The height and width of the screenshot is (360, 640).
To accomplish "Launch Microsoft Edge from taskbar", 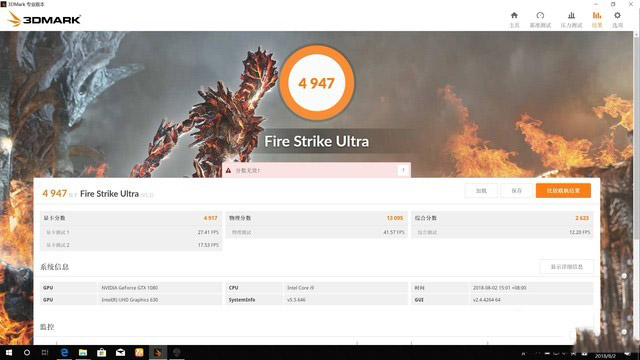I will pos(64,352).
